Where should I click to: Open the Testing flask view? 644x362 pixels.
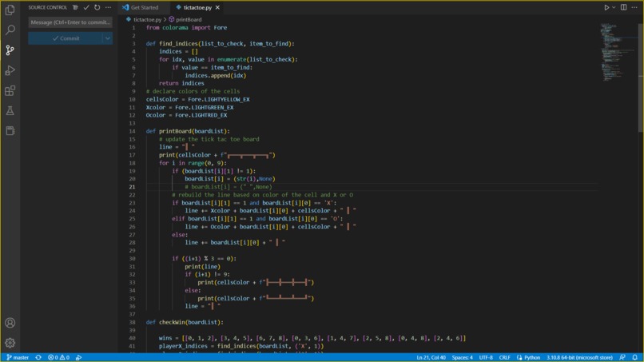[10, 110]
